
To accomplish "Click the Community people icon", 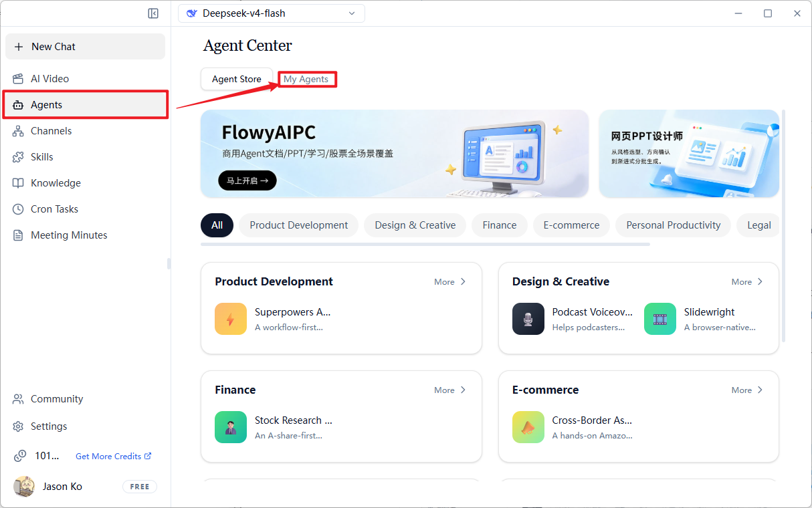I will point(18,399).
